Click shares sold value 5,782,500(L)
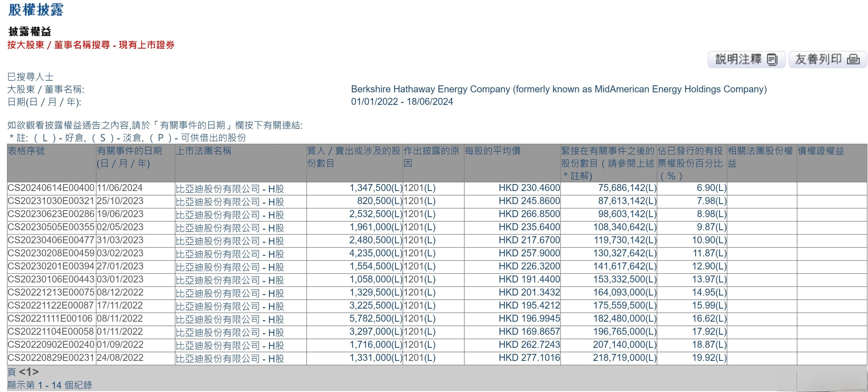Image resolution: width=868 pixels, height=392 pixels. [376, 319]
